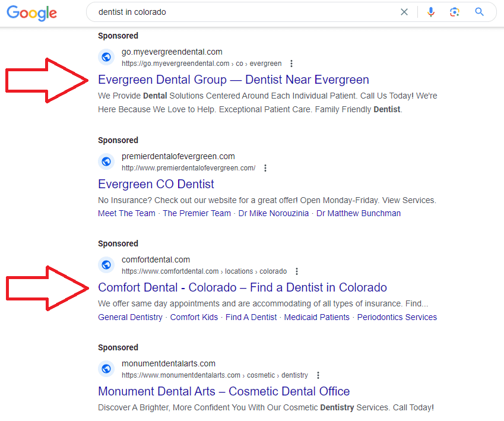This screenshot has height=421, width=504.
Task: Click the globe favicon beside premierdentalofevergreen.com
Action: pos(106,161)
